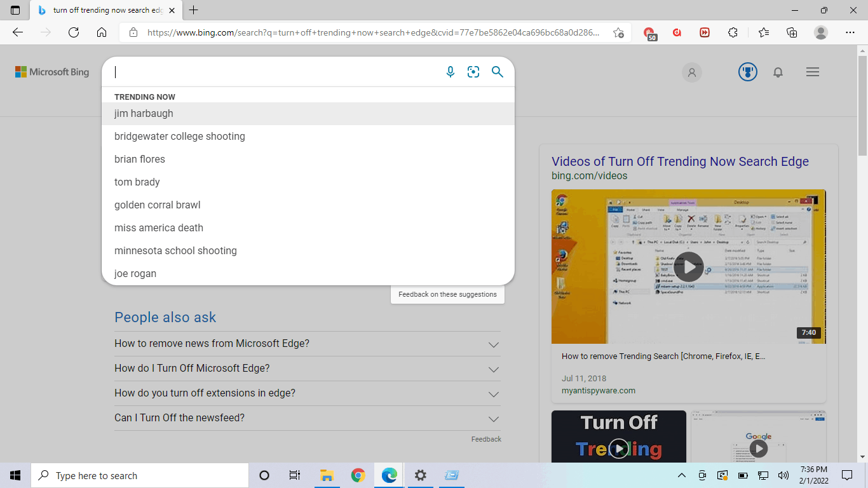Image resolution: width=868 pixels, height=488 pixels.
Task: Select 'joe rogan' suggestion
Action: click(x=308, y=274)
